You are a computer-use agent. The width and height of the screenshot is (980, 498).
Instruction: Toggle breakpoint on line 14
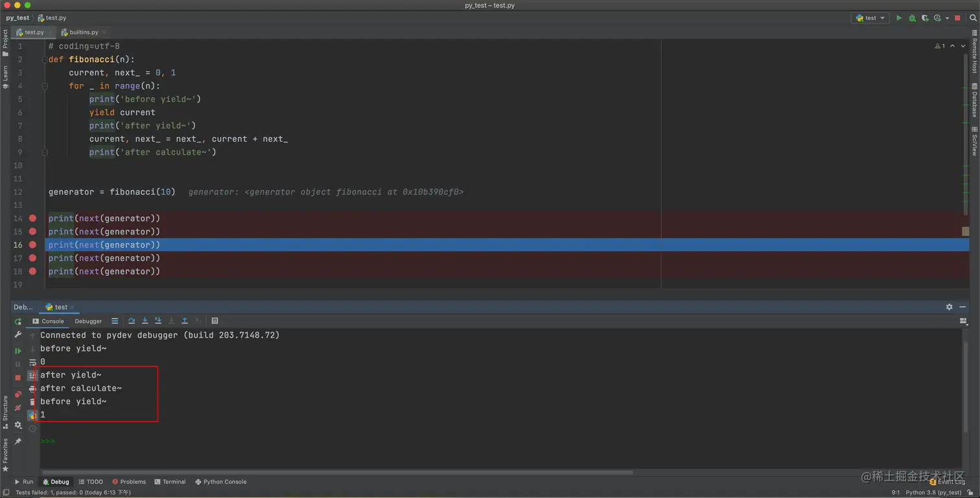(x=32, y=218)
